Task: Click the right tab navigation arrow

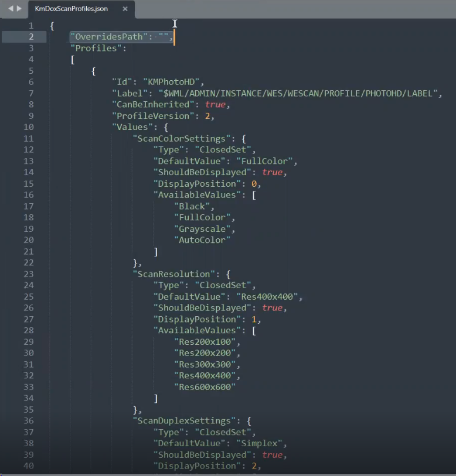Action: pyautogui.click(x=19, y=9)
